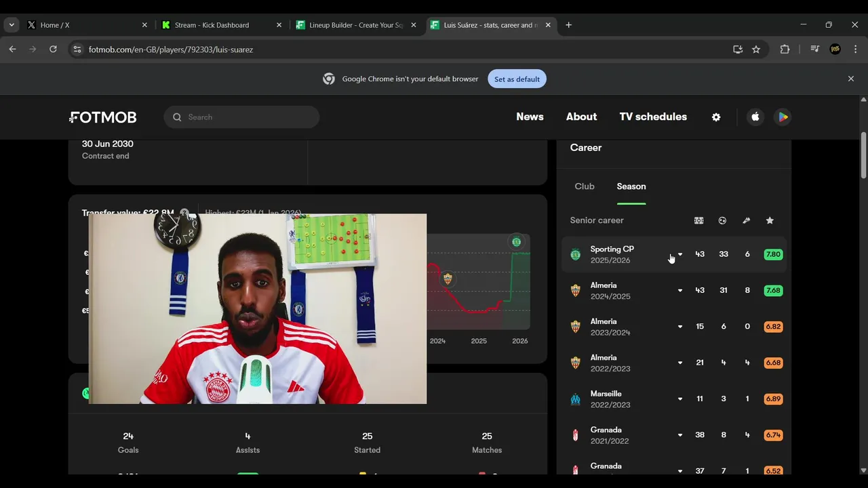The width and height of the screenshot is (868, 488).
Task: Switch to the Club career tab
Action: (x=585, y=186)
